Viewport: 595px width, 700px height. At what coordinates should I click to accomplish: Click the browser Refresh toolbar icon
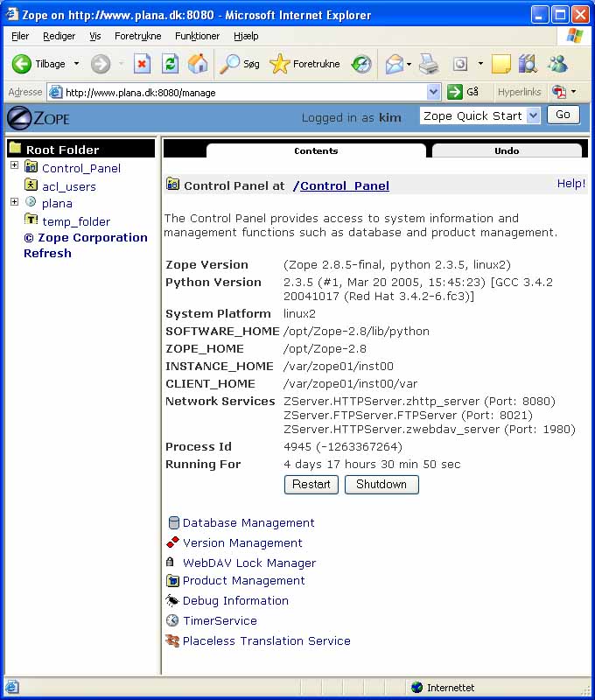click(x=171, y=64)
